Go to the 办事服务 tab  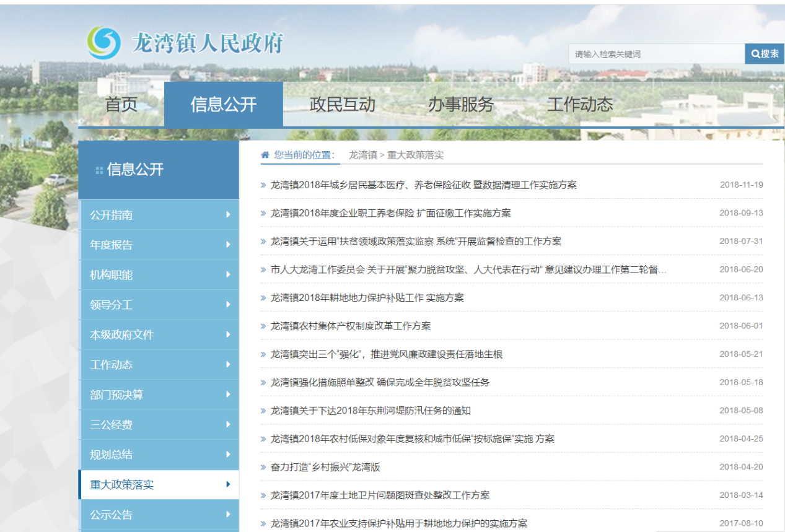point(461,105)
